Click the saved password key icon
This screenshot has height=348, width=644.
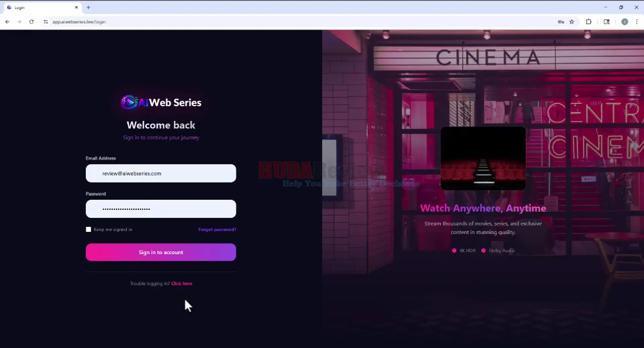click(561, 22)
